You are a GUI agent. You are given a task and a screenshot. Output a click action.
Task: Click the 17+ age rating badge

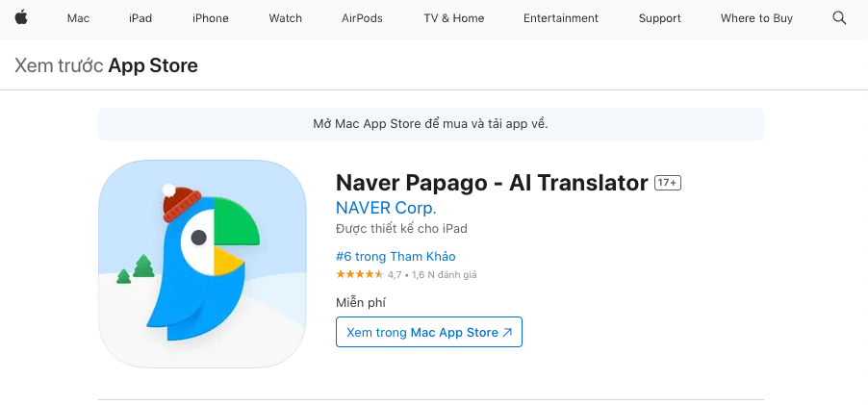click(668, 183)
